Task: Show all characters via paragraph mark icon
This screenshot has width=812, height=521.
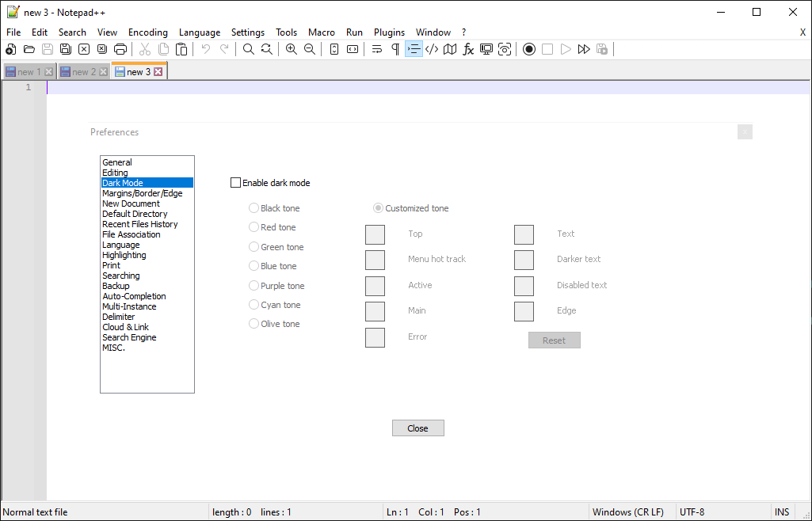Action: click(394, 49)
